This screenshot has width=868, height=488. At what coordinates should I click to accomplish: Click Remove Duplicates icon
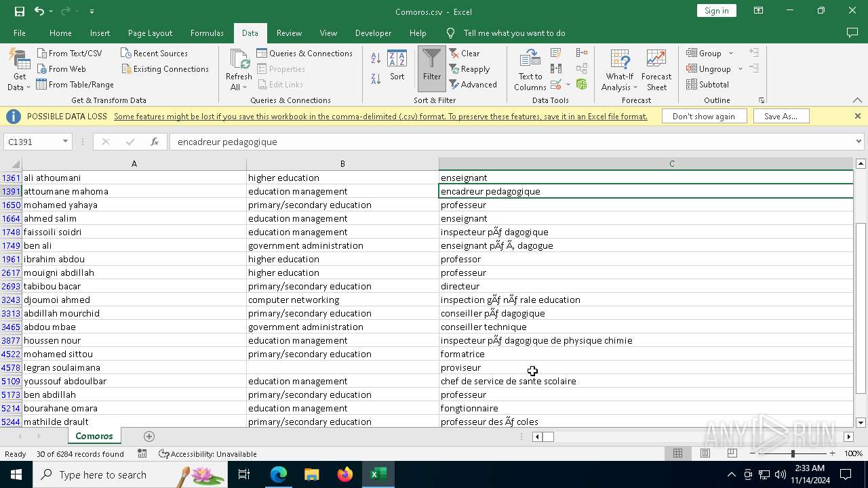point(556,68)
